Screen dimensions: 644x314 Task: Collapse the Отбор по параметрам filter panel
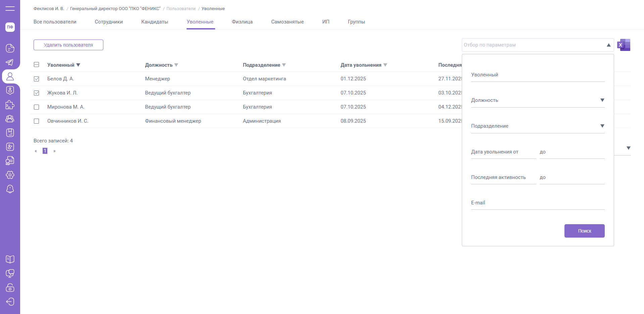[608, 45]
